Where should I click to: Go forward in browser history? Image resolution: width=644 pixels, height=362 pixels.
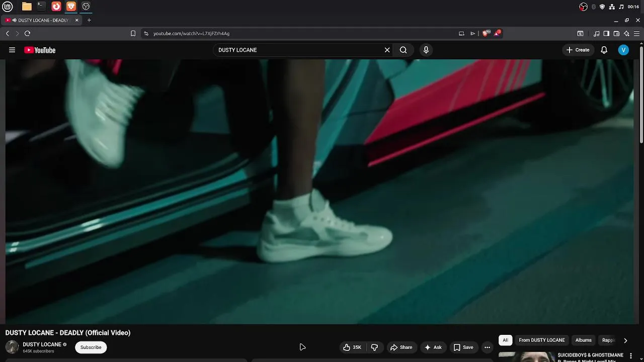(x=17, y=34)
